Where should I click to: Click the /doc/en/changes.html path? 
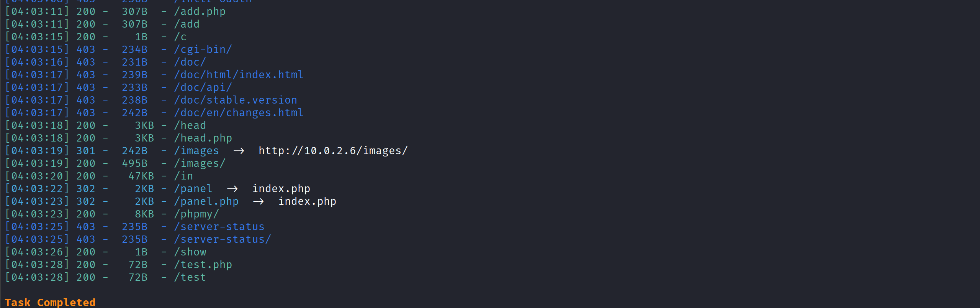[239, 113]
